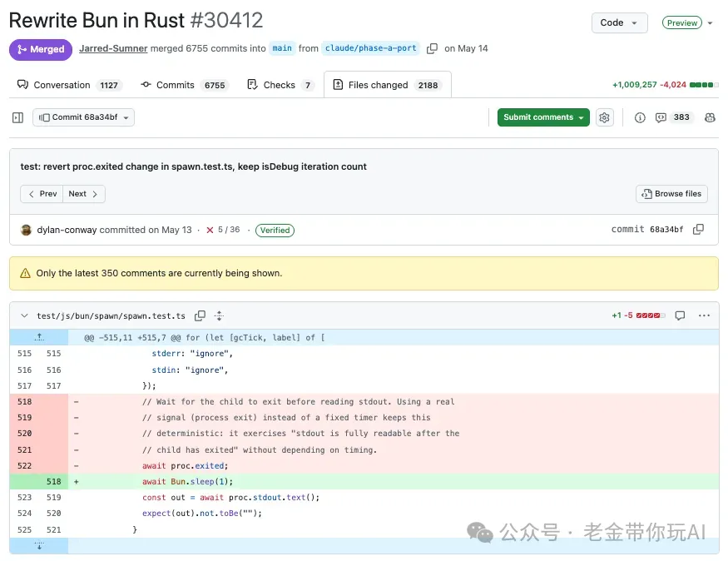This screenshot has width=728, height=561.
Task: Go to the Next commit
Action: (83, 194)
